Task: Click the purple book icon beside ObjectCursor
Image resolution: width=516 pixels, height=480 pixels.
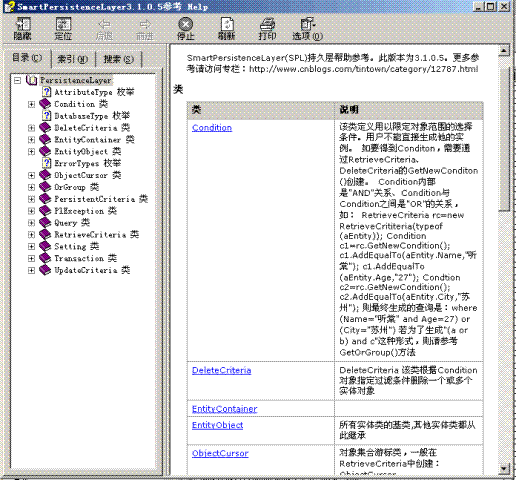Action: 45,175
